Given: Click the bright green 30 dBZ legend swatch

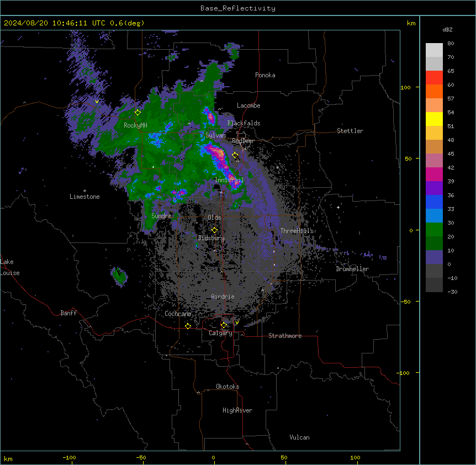Looking at the screenshot, I should pos(434,230).
